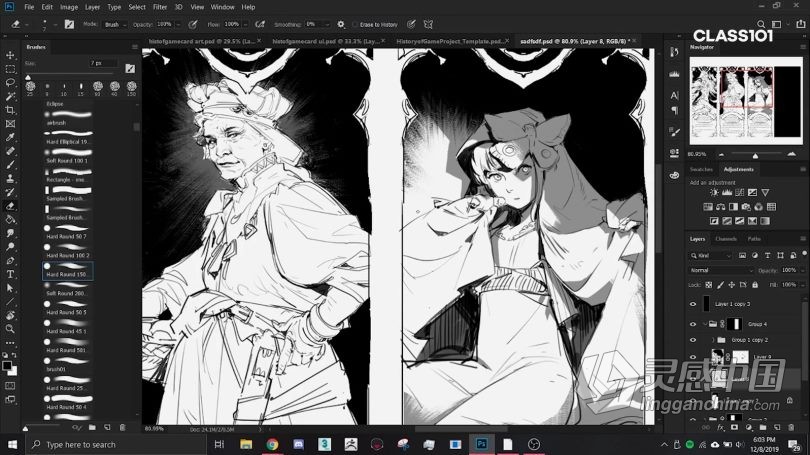Open smoothing options gear
The width and height of the screenshot is (810, 455).
[x=341, y=24]
